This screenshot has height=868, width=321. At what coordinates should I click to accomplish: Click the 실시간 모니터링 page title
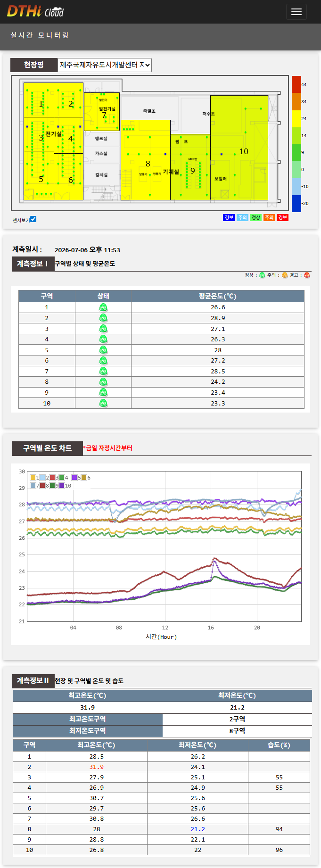[x=40, y=35]
